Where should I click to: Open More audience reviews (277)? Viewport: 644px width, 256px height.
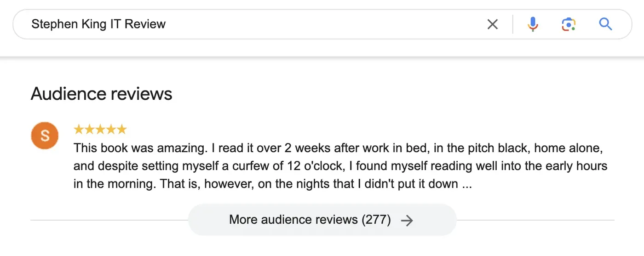[x=322, y=220]
